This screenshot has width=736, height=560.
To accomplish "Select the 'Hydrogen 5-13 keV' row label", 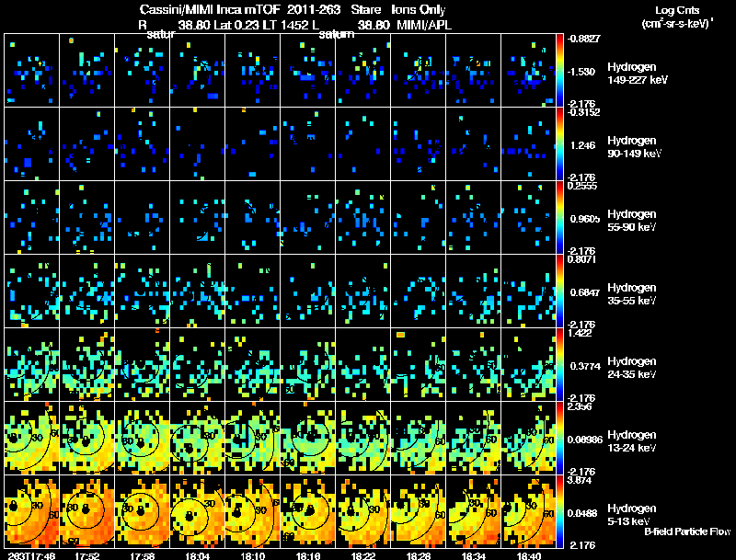I will coord(632,515).
